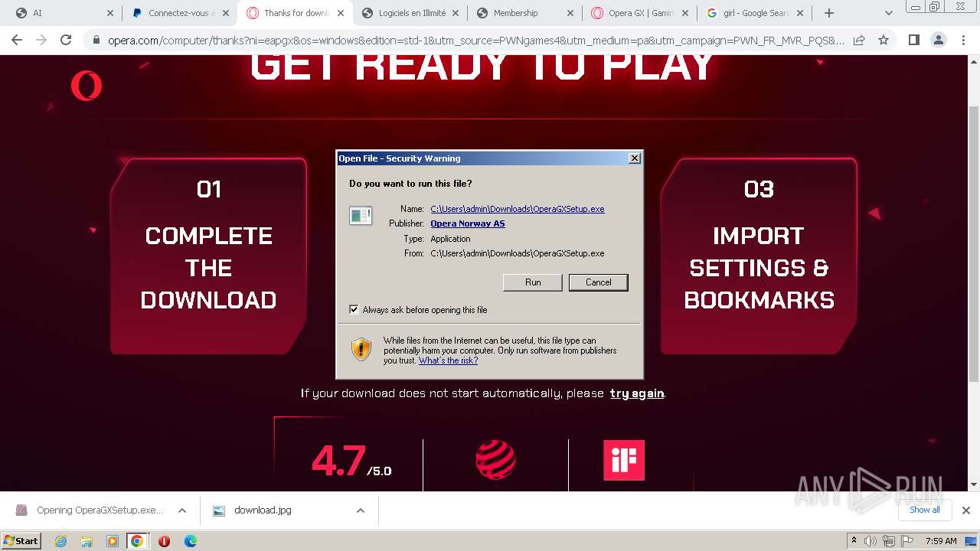Expand the tab search dropdown

coord(888,13)
